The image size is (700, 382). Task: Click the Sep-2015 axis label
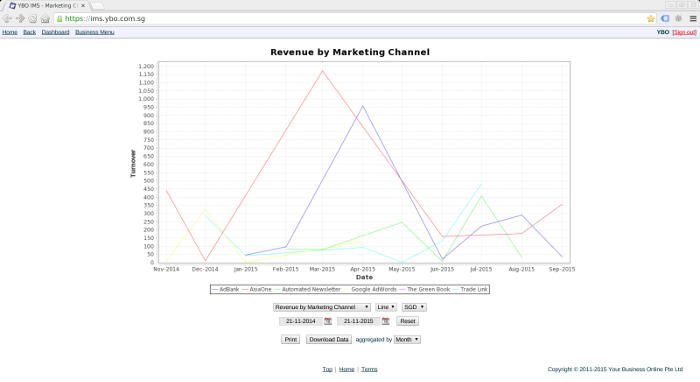pos(562,269)
